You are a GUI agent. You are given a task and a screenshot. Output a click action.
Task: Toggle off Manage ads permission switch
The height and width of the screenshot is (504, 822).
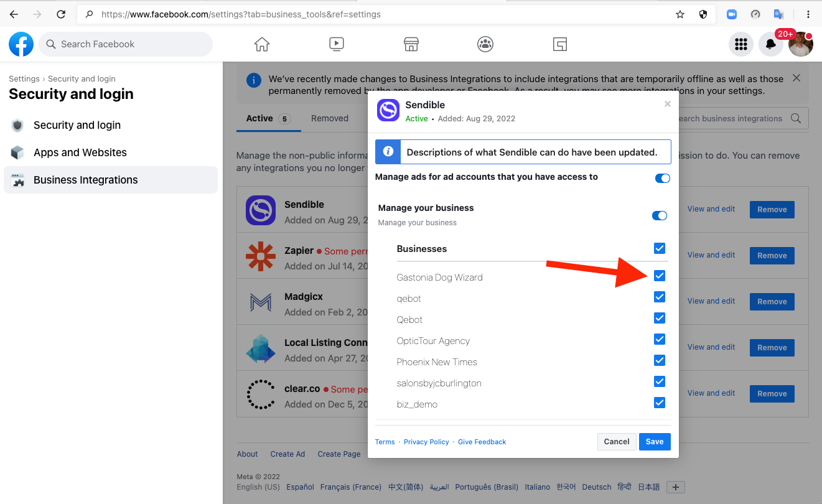662,179
